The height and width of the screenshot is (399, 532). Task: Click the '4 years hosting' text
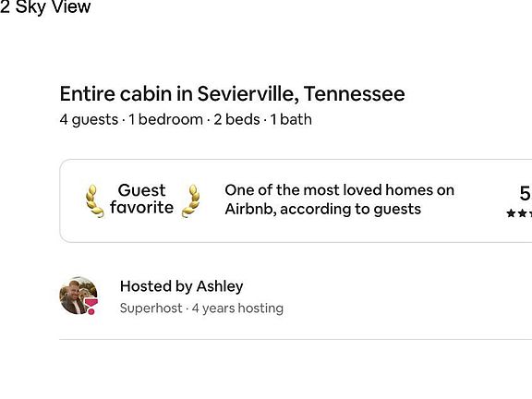pyautogui.click(x=237, y=308)
